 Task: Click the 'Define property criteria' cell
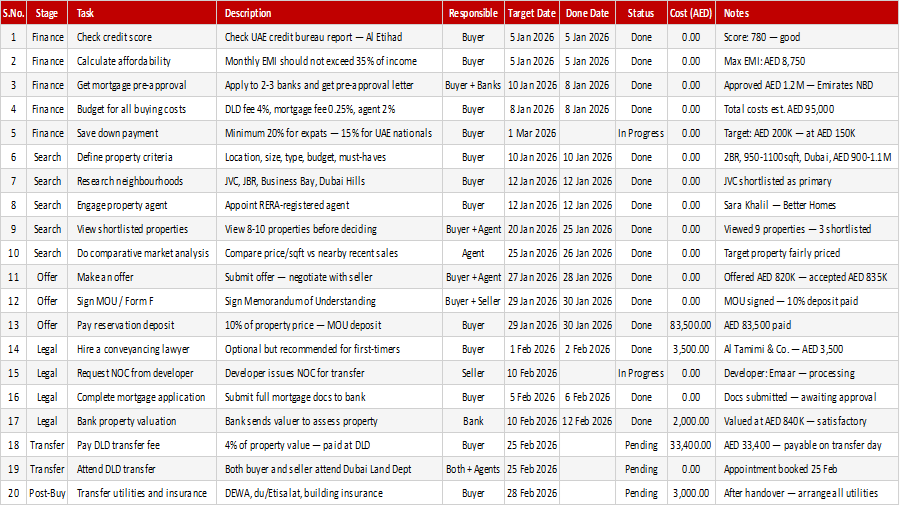(x=142, y=157)
